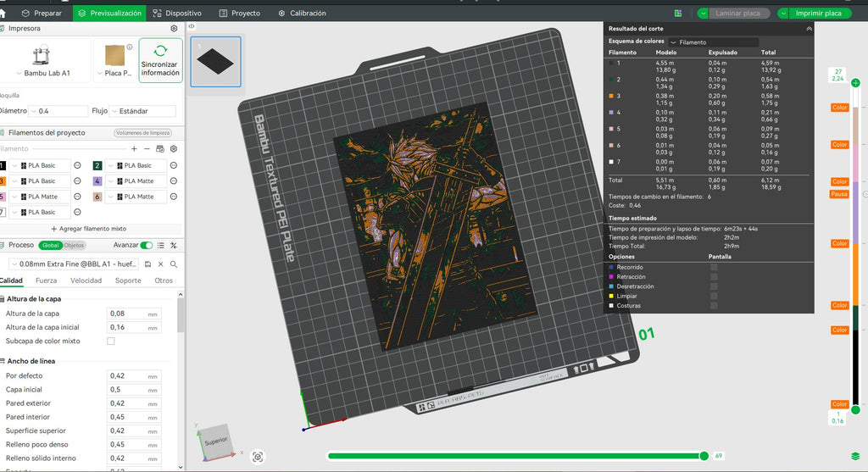This screenshot has width=868, height=472.
Task: Search process settings with magnifier icon
Action: (x=174, y=264)
